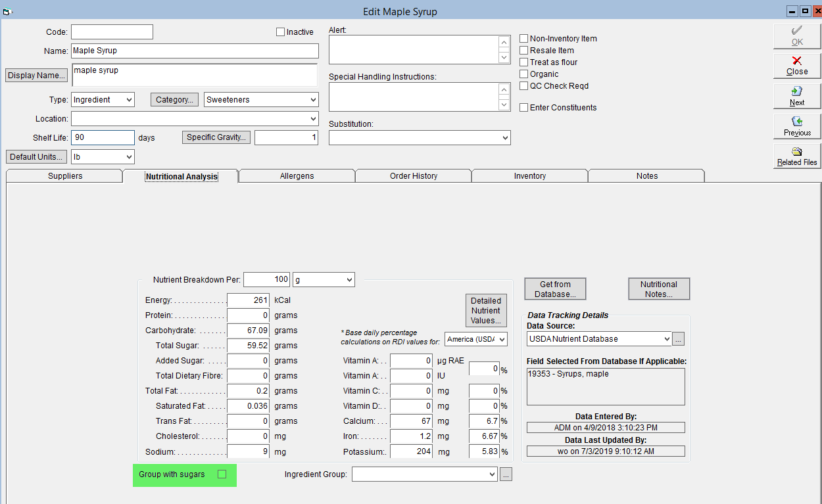The height and width of the screenshot is (504, 822).
Task: Click the Potassium mg value field
Action: pyautogui.click(x=412, y=452)
